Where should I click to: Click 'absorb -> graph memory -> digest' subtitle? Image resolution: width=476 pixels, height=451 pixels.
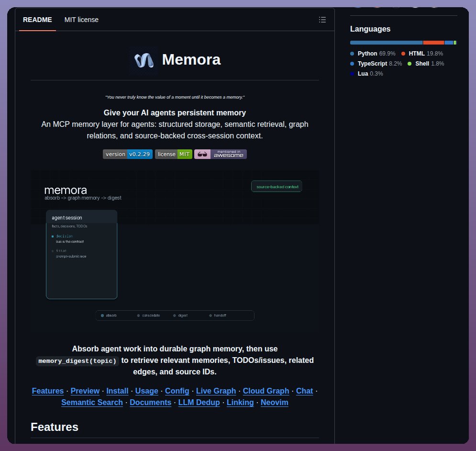tap(83, 198)
